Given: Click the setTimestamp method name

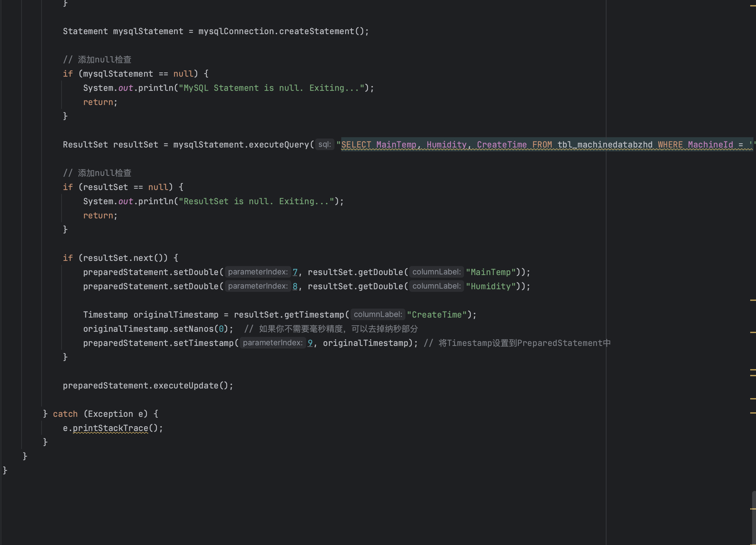Looking at the screenshot, I should coord(203,343).
